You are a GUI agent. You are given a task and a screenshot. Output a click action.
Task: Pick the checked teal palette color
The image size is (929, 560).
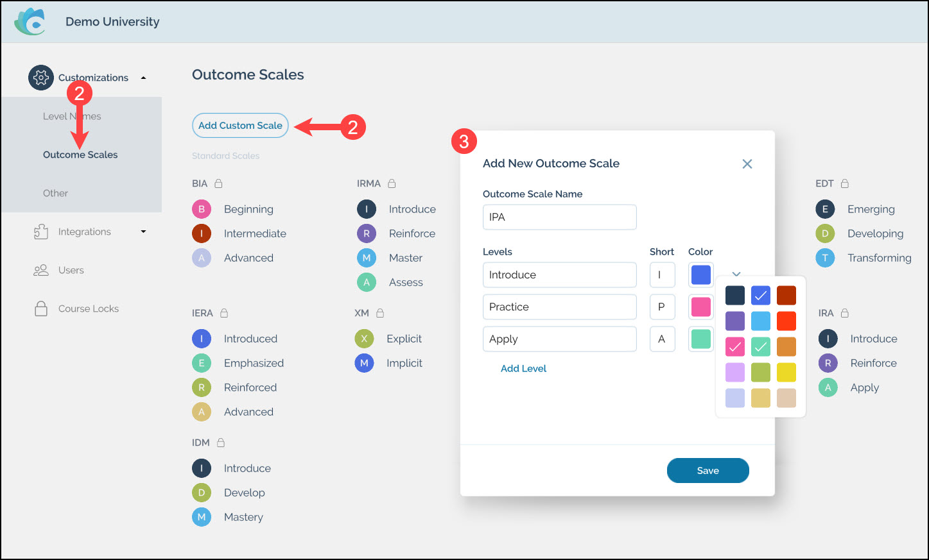pos(761,346)
